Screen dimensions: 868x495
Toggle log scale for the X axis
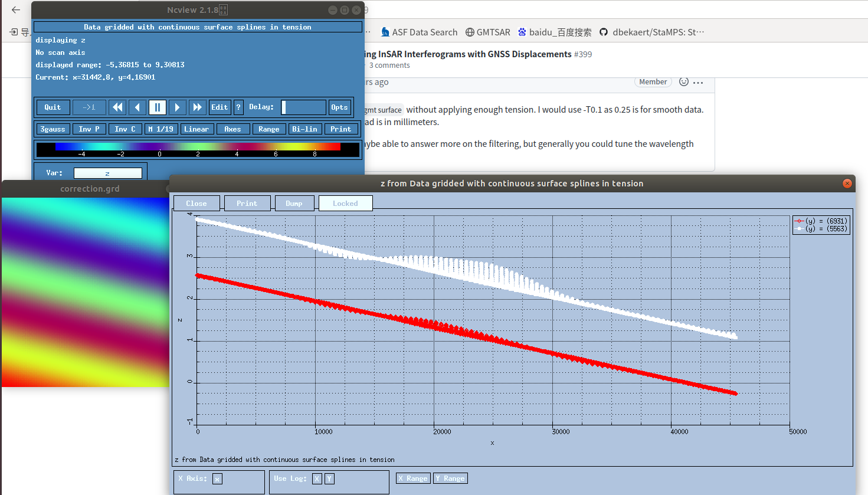coord(317,478)
